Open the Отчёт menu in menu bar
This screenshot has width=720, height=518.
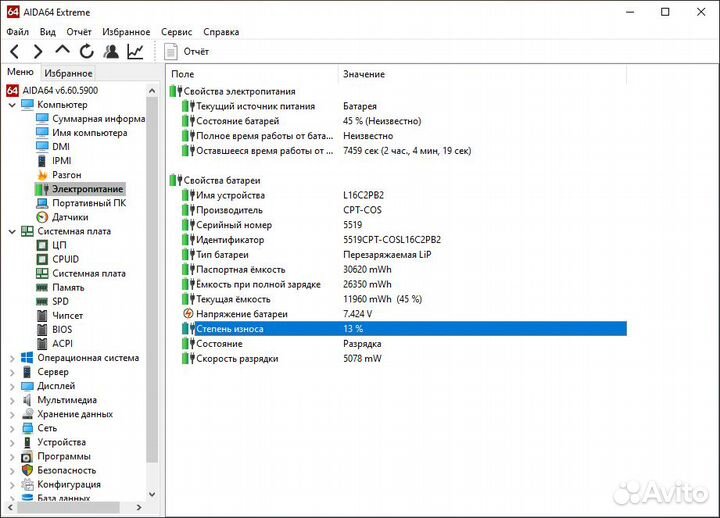(x=79, y=32)
